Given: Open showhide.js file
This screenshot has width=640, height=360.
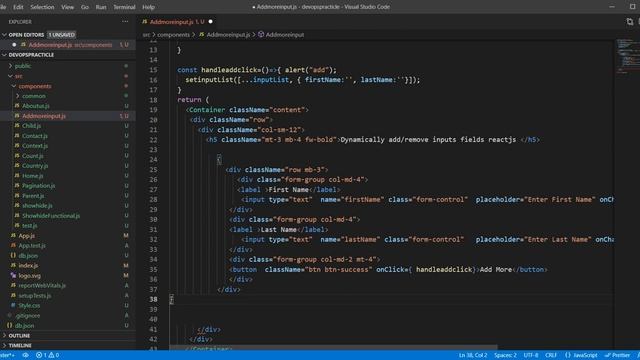Looking at the screenshot, I should 37,206.
